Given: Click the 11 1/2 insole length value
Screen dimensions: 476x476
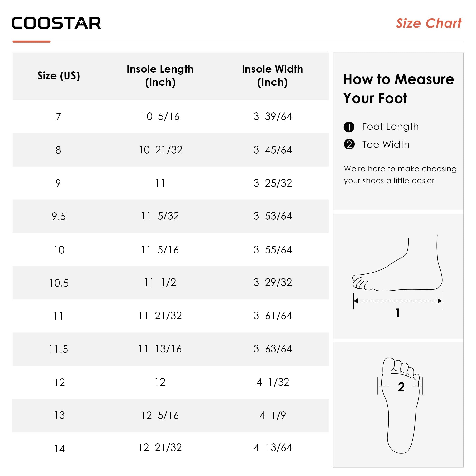Looking at the screenshot, I should (160, 282).
